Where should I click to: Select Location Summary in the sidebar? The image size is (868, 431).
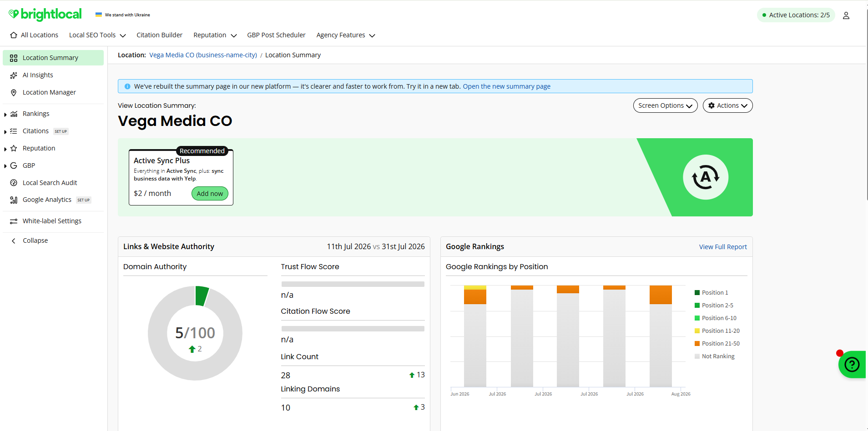(53, 58)
